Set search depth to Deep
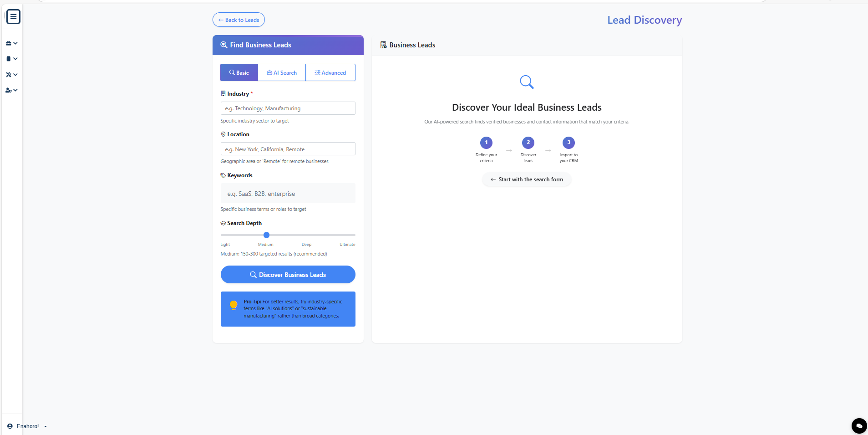Image resolution: width=868 pixels, height=435 pixels. point(306,245)
